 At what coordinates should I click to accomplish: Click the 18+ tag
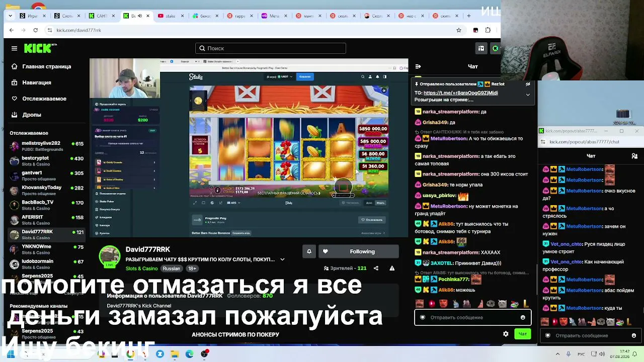point(192,268)
